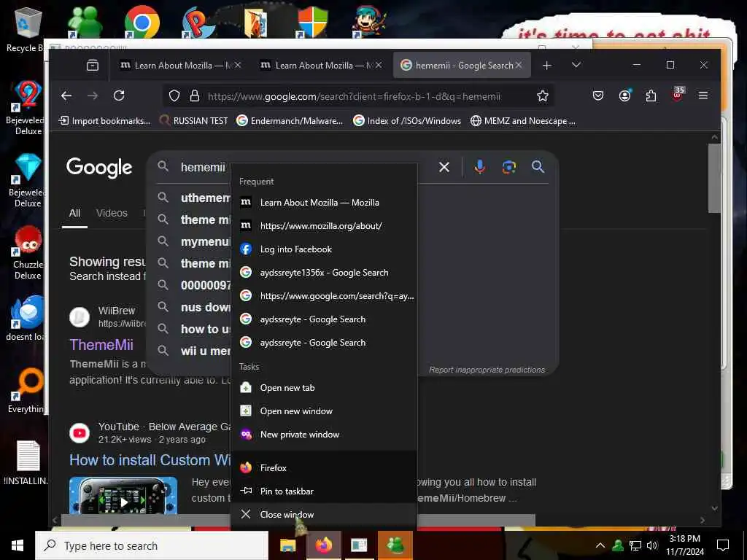The width and height of the screenshot is (747, 560).
Task: Open the Firefox hamburger menu
Action: (703, 96)
